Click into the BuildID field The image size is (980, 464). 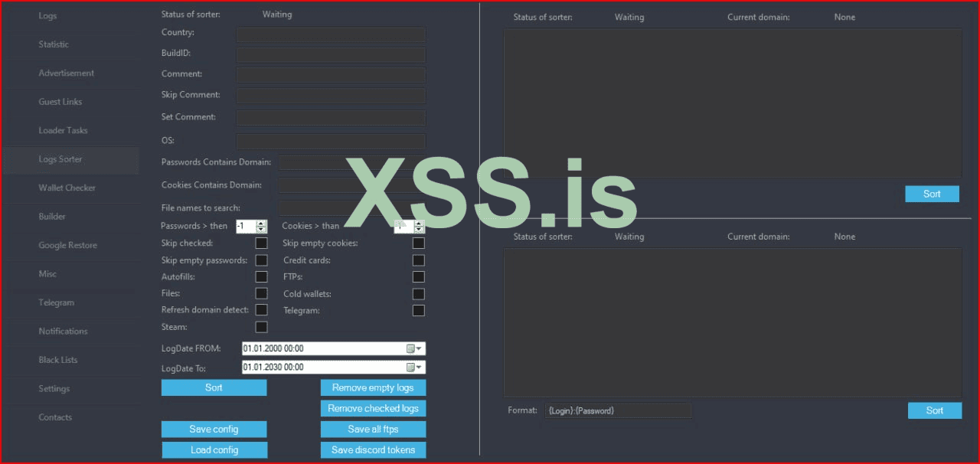coord(331,55)
